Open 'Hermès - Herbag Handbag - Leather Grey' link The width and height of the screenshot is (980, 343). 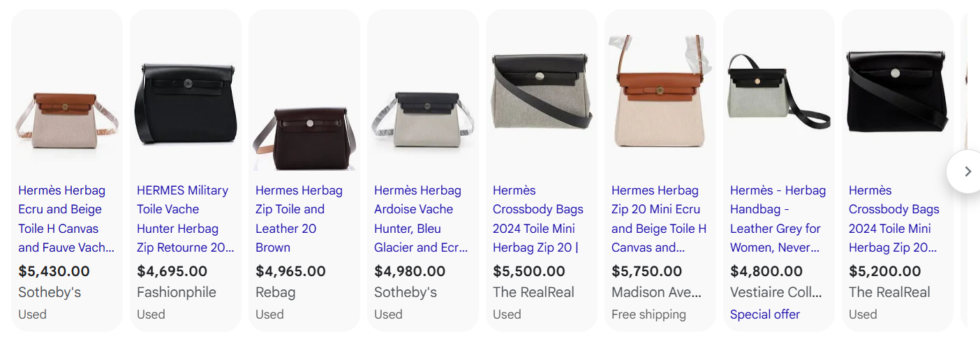tap(778, 219)
